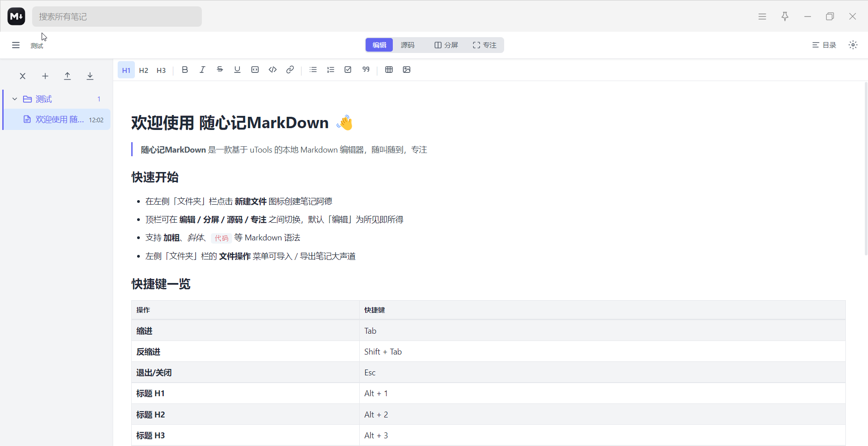This screenshot has height=446, width=868.
Task: Click the Shift + Tab cell
Action: coord(602,351)
